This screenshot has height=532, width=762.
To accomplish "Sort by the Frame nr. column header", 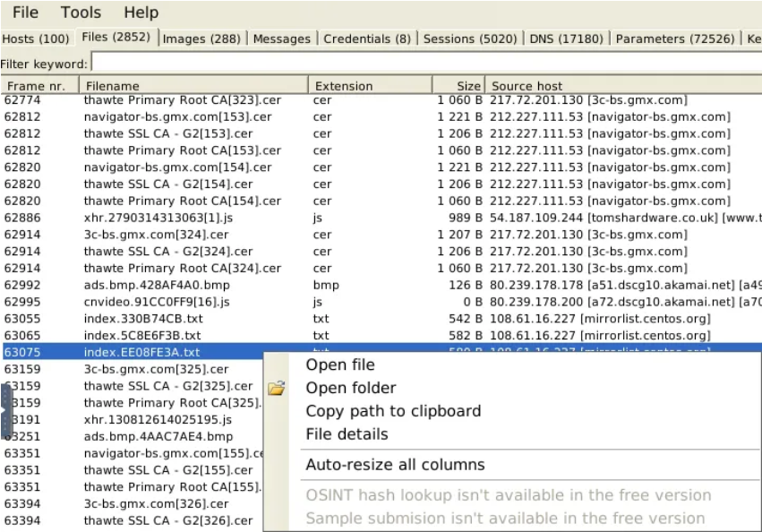I will click(x=40, y=86).
